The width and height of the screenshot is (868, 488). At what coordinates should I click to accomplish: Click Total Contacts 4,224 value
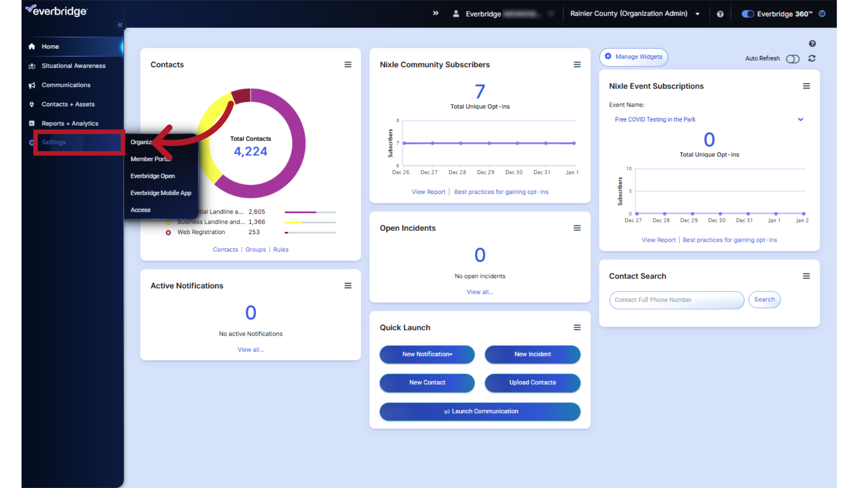coord(250,151)
